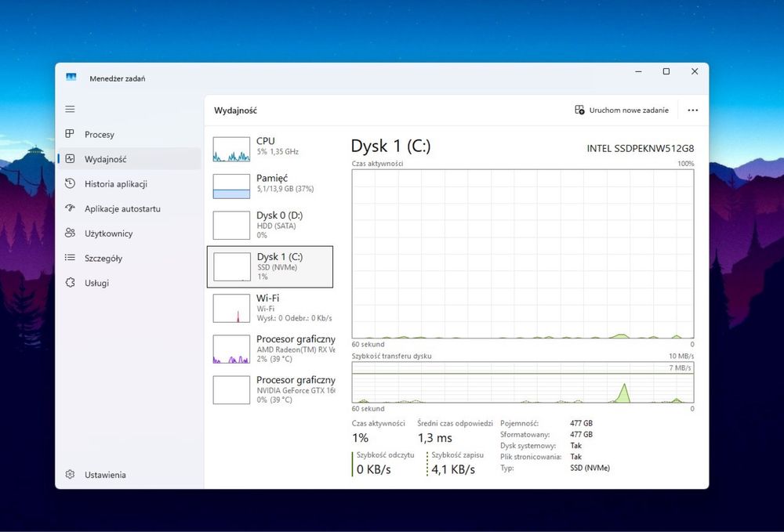The image size is (784, 532).
Task: Click the Sformatowany 477 GB value
Action: click(x=581, y=435)
